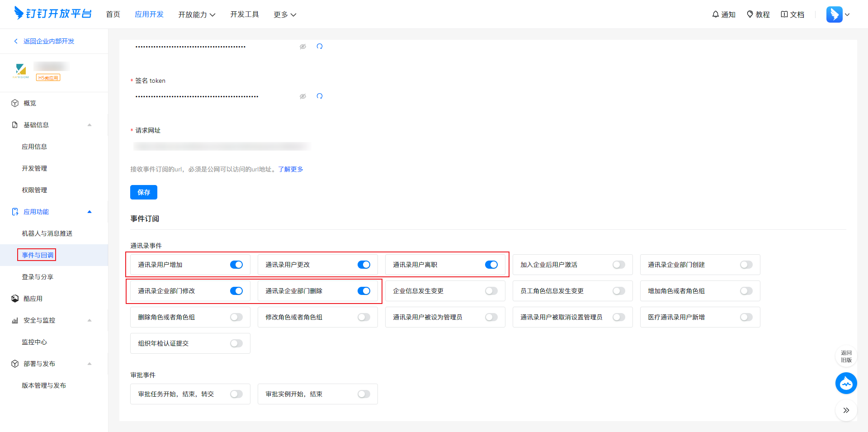Collapse the 部署与发布 section arrow
This screenshot has width=868, height=432.
tap(90, 364)
